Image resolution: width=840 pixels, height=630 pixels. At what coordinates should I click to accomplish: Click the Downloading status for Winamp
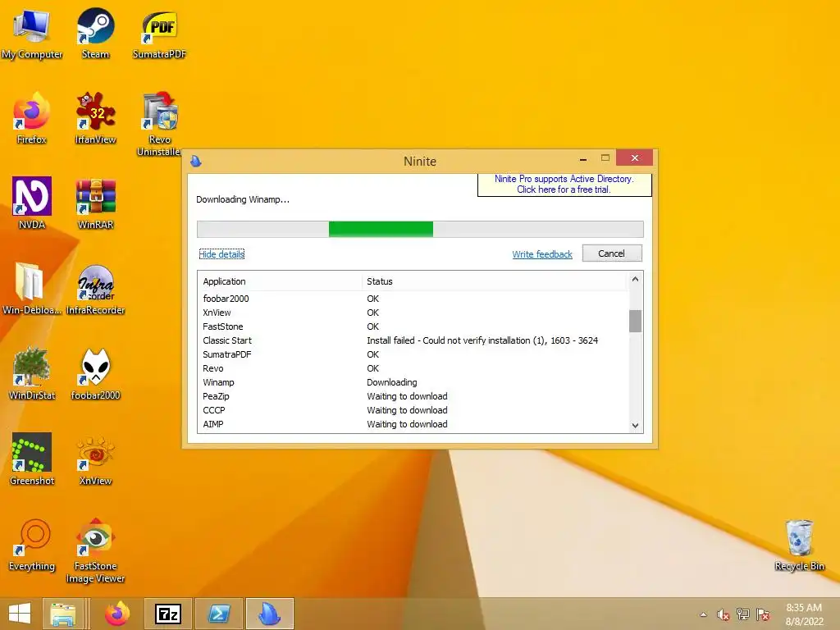391,382
